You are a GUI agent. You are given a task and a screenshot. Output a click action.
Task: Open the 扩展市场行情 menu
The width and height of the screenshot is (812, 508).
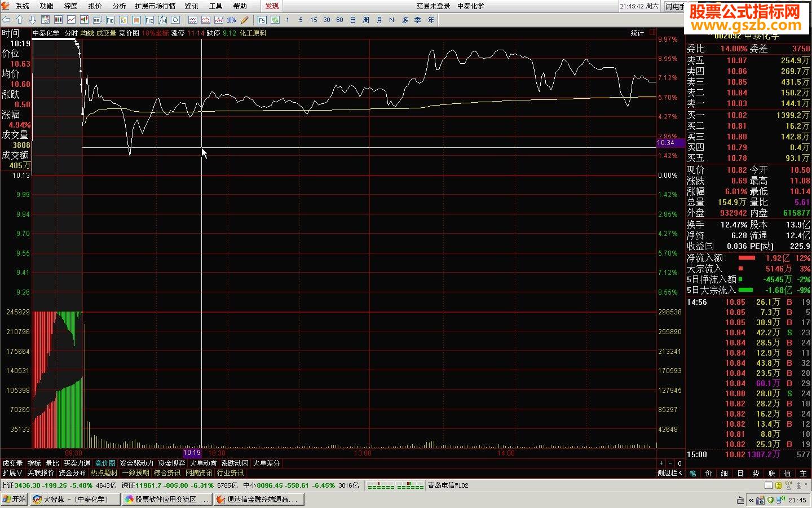point(155,6)
